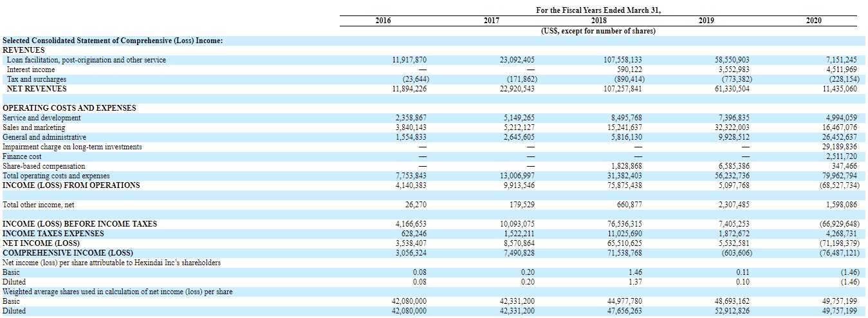Click the 2016 fiscal year column header
The image size is (868, 318).
pos(383,21)
